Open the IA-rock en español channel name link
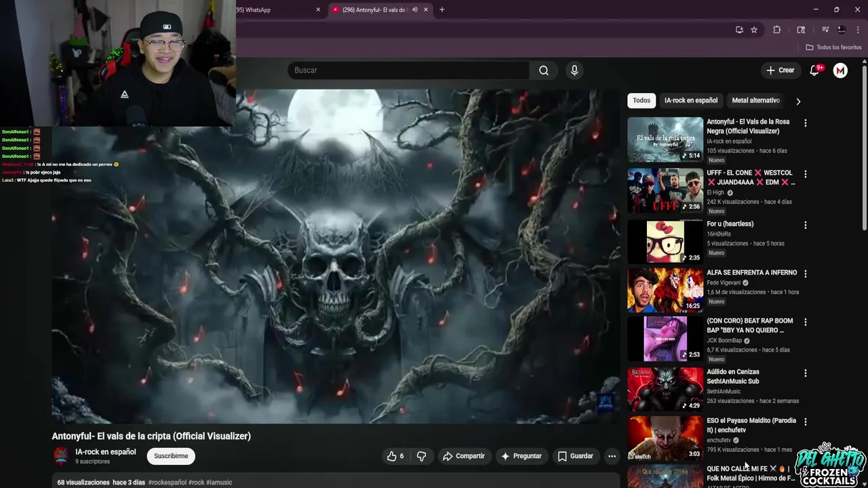This screenshot has width=868, height=488. pyautogui.click(x=106, y=452)
